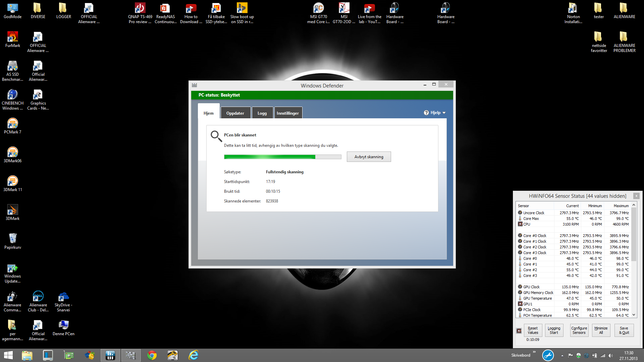Open Slow boot up on SSD shortcut

pyautogui.click(x=242, y=13)
